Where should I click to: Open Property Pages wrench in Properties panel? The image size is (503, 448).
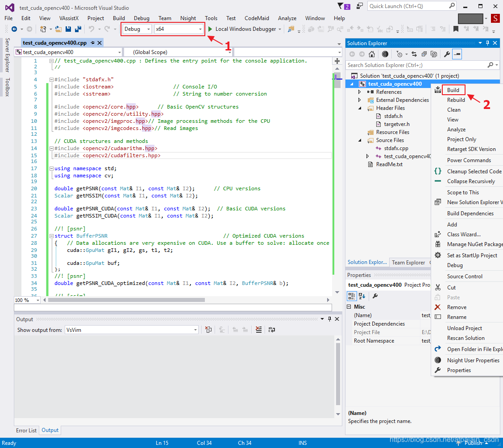(x=375, y=296)
